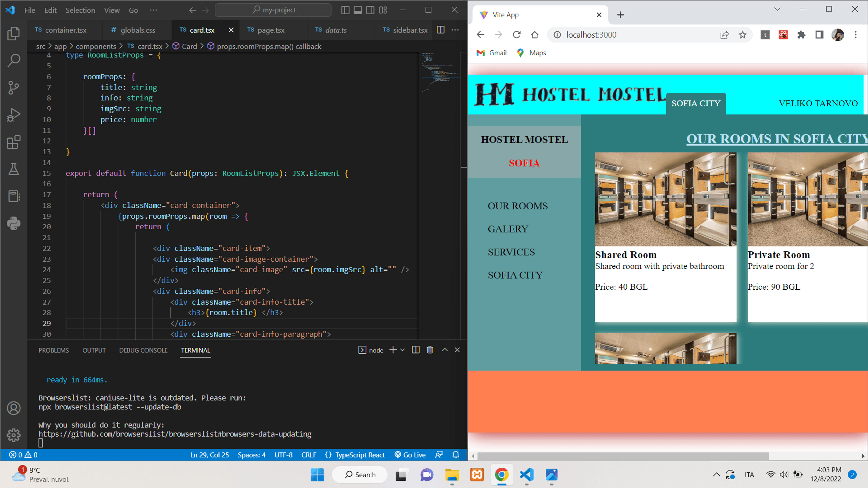Click Go Live in status bar
The image size is (868, 488).
[x=410, y=455]
